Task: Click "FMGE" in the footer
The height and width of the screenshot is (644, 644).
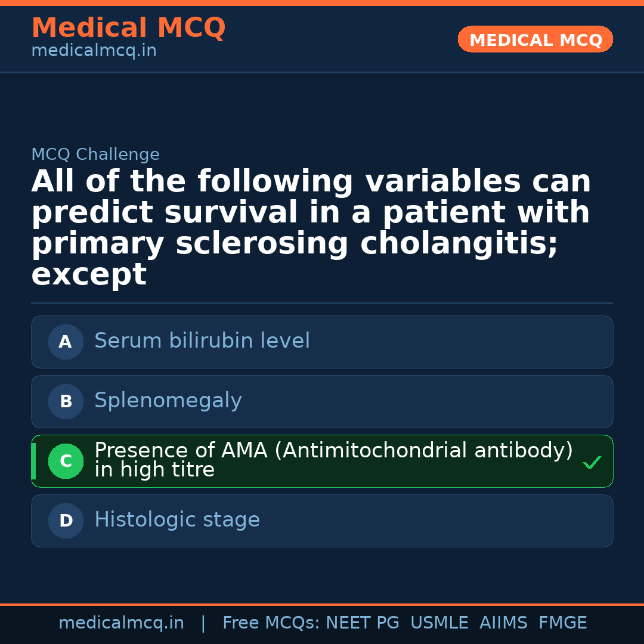Action: click(x=563, y=623)
